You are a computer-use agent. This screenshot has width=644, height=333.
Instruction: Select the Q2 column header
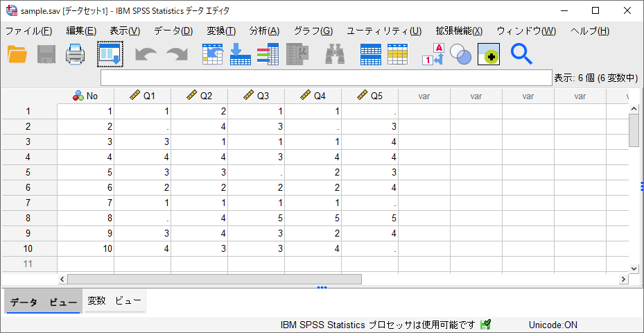[x=200, y=96]
